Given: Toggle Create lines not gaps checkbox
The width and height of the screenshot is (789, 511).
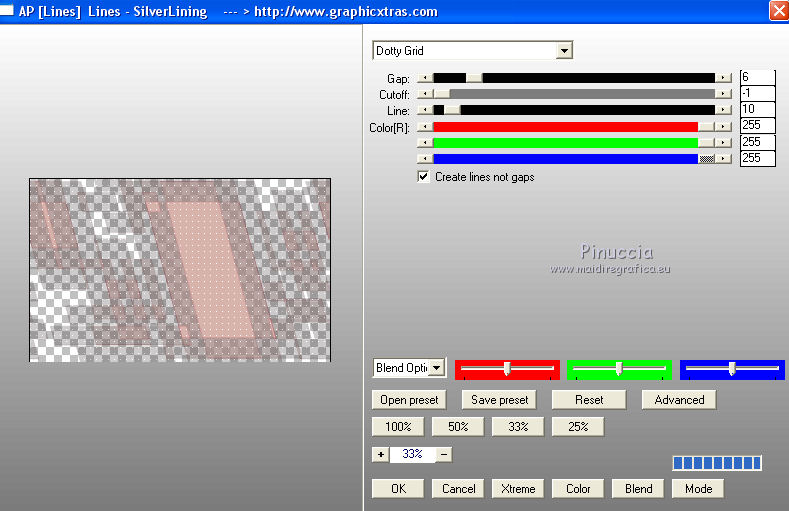Looking at the screenshot, I should tap(423, 177).
